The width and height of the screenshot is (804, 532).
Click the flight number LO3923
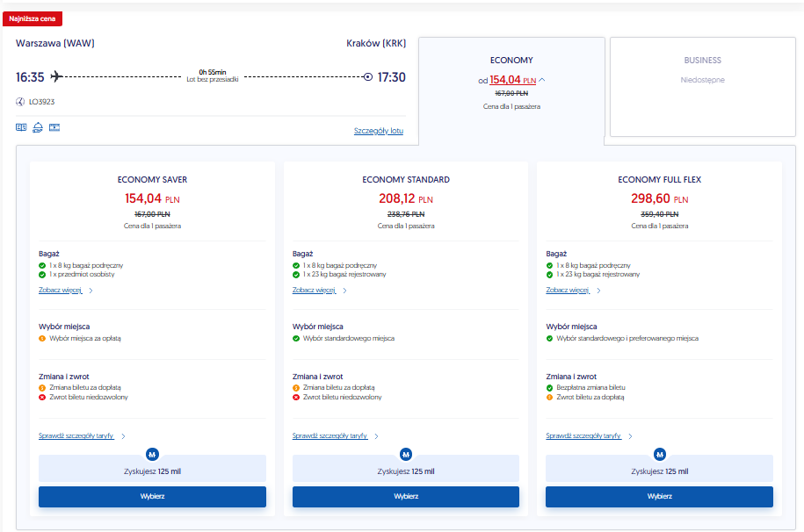41,102
